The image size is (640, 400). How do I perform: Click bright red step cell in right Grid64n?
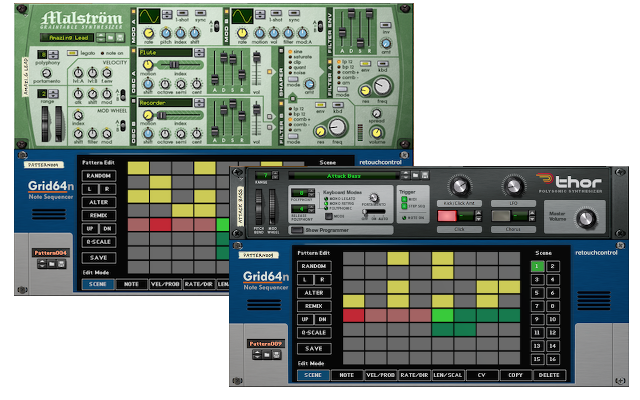[x=353, y=315]
